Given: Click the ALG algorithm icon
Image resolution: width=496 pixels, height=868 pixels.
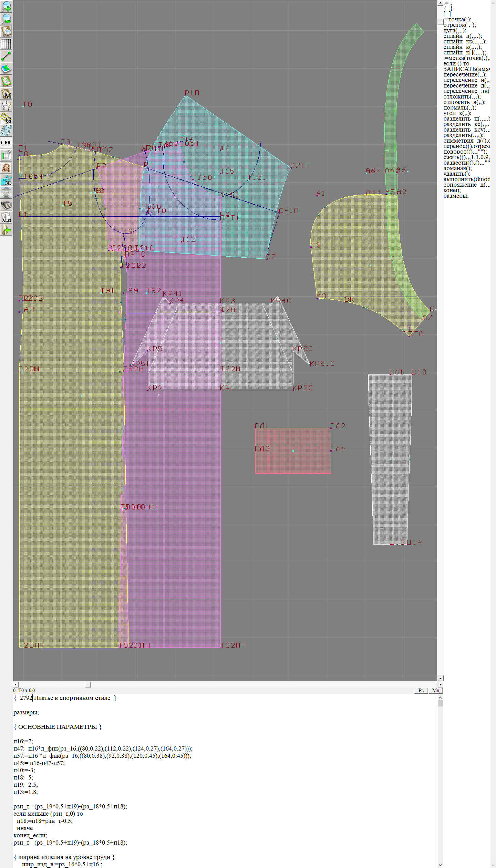Looking at the screenshot, I should [x=6, y=217].
